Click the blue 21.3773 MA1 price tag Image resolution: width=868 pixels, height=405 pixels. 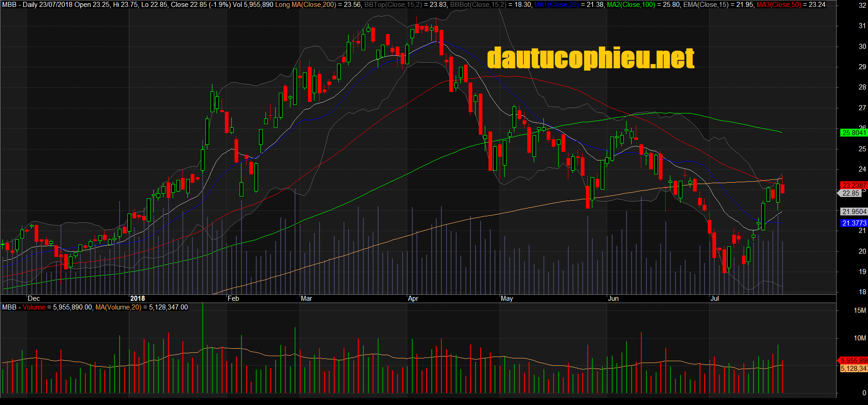pos(854,223)
